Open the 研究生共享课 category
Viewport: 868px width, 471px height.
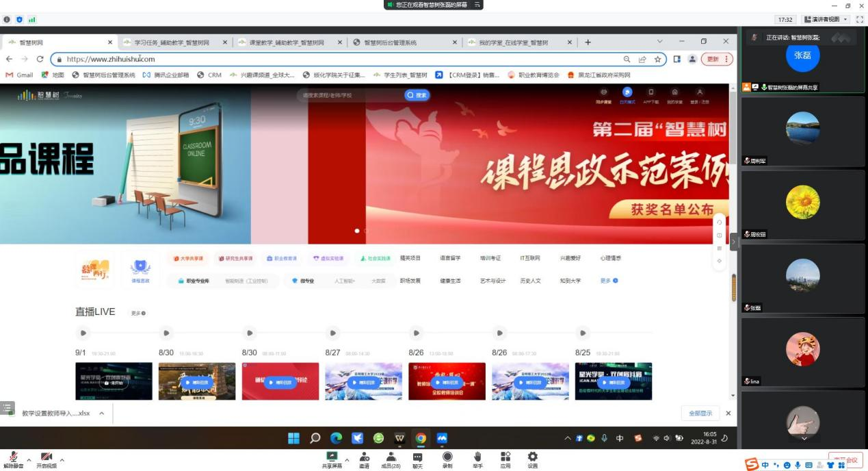tap(235, 259)
